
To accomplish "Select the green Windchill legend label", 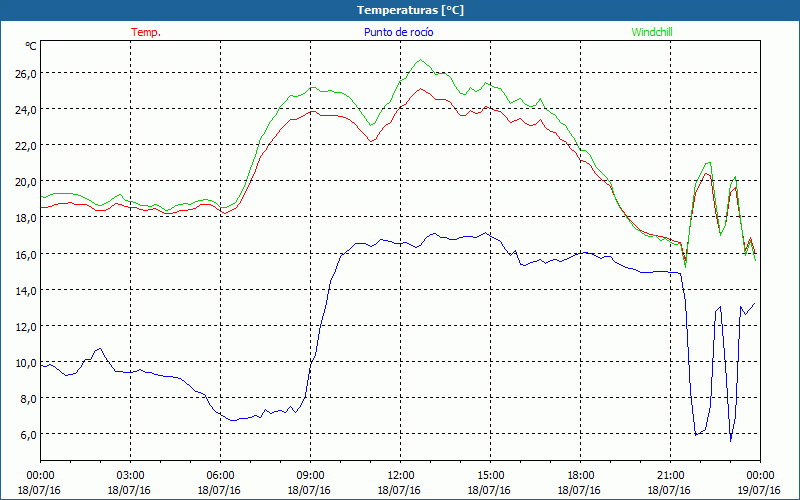I will pyautogui.click(x=652, y=32).
